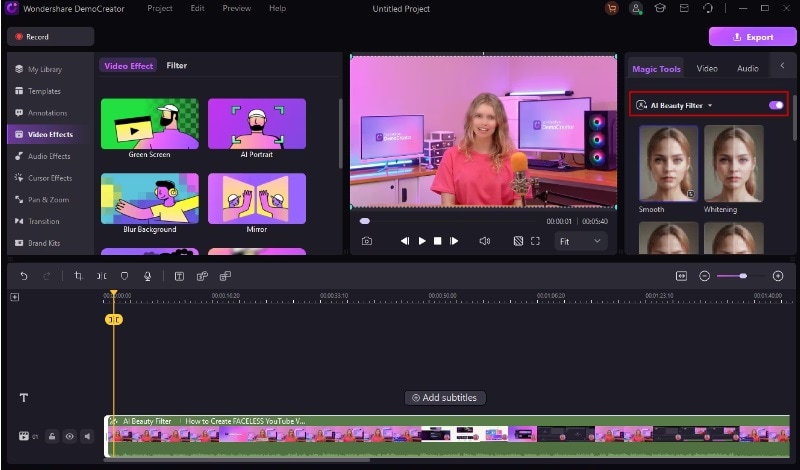Image resolution: width=800 pixels, height=470 pixels.
Task: Select the Green Screen effect thumbnail
Action: click(x=150, y=124)
